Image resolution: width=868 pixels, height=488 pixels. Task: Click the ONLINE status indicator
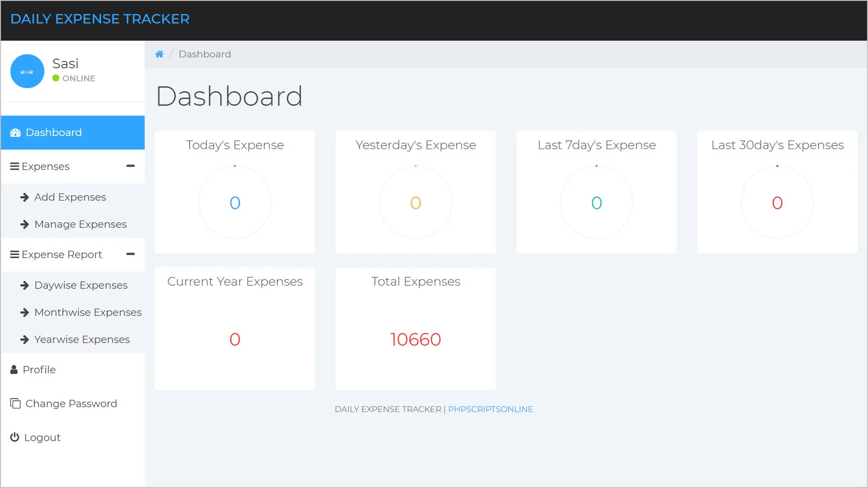pyautogui.click(x=74, y=78)
